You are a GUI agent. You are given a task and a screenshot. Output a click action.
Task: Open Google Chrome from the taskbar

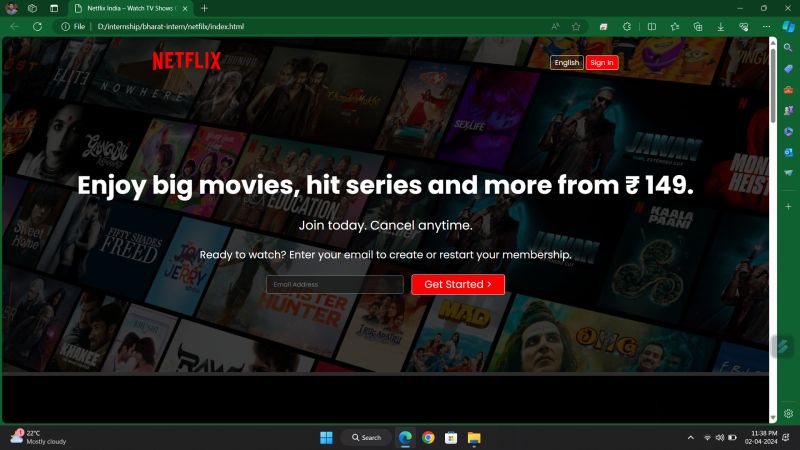428,438
